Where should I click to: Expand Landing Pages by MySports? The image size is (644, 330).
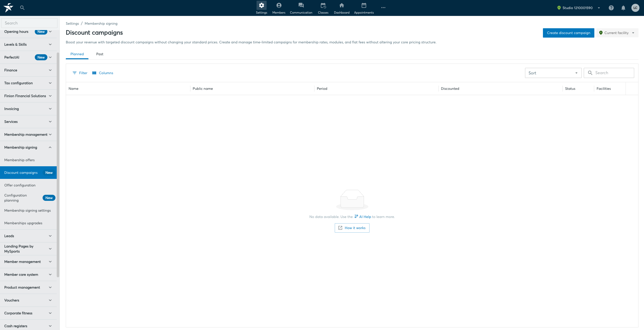click(x=28, y=249)
